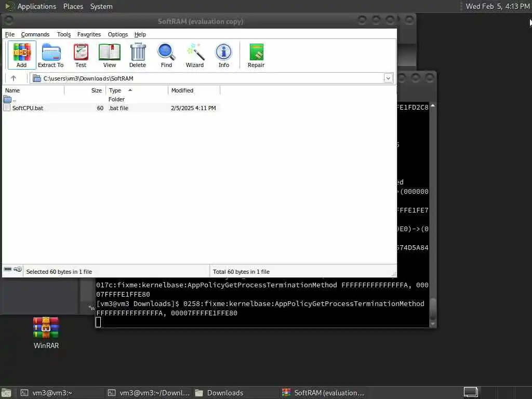Click the Delete trash icon

point(138,55)
